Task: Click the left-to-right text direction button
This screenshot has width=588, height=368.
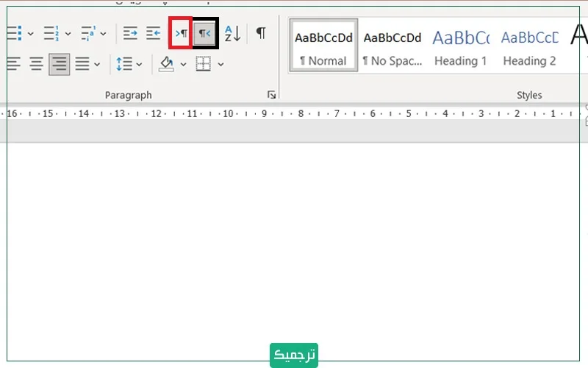Action: click(181, 33)
